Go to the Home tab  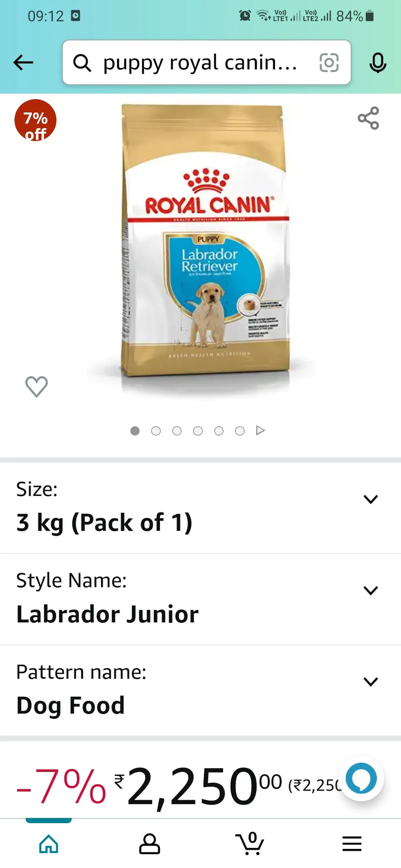click(49, 844)
